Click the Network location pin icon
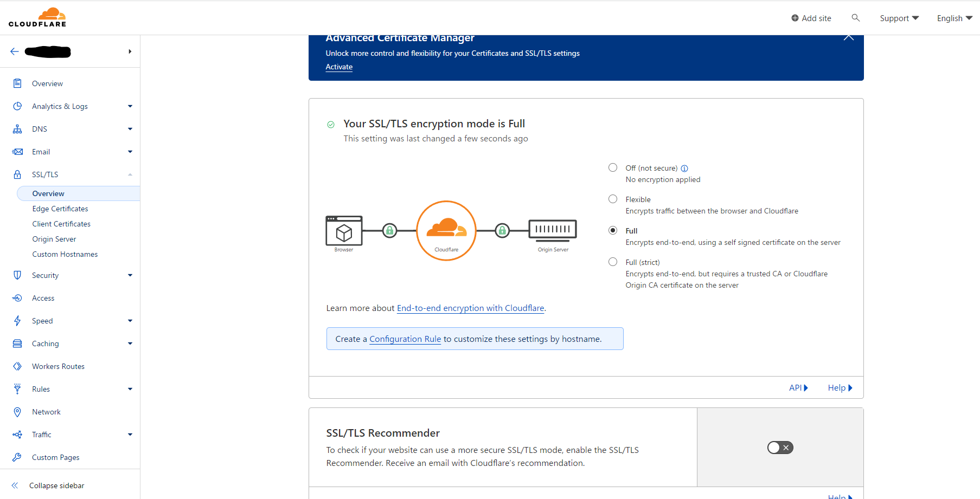The width and height of the screenshot is (980, 499). (x=17, y=412)
